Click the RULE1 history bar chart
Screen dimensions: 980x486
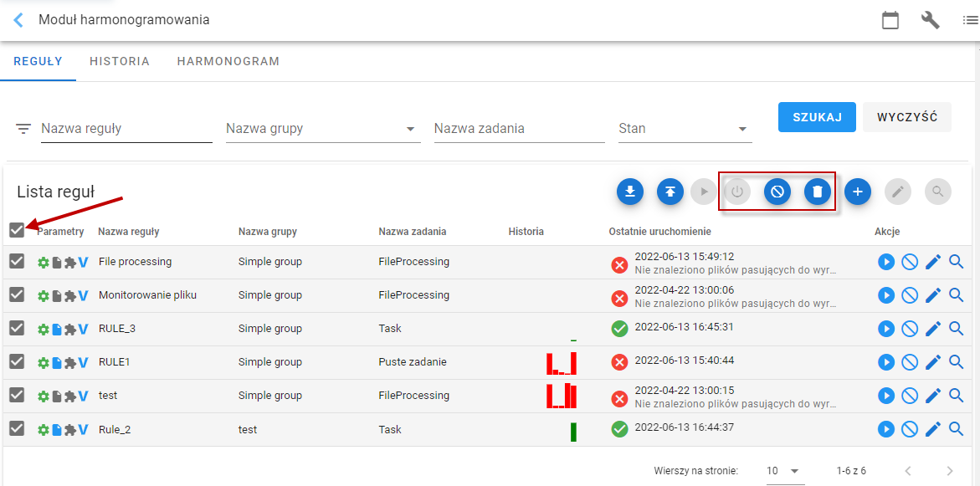[562, 363]
